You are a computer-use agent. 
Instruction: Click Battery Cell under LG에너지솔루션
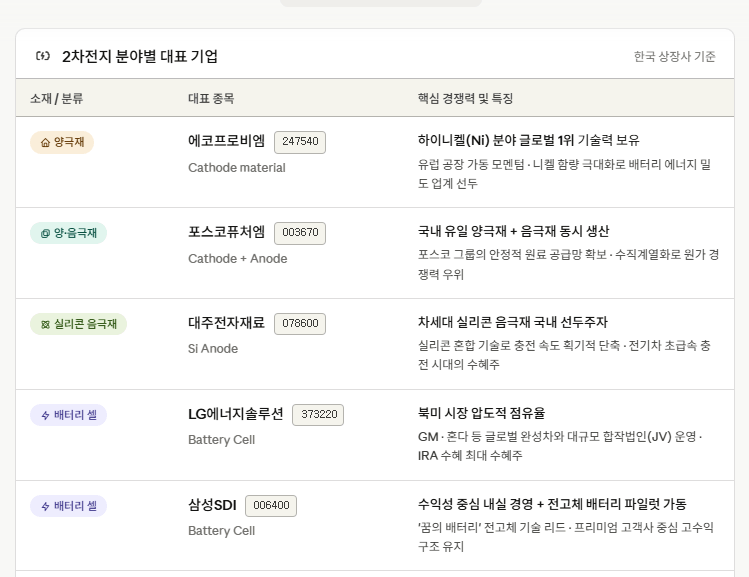point(222,439)
